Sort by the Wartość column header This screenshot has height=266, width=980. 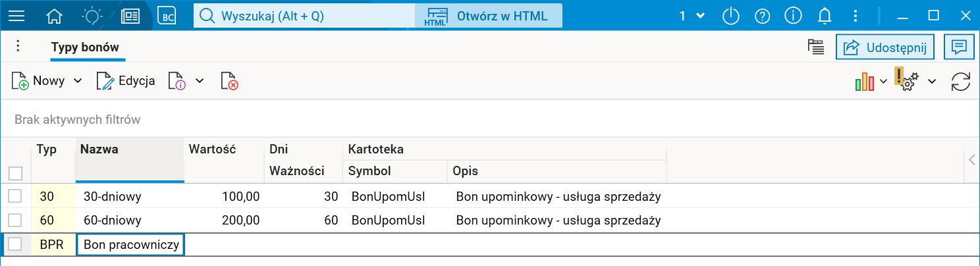coord(224,160)
